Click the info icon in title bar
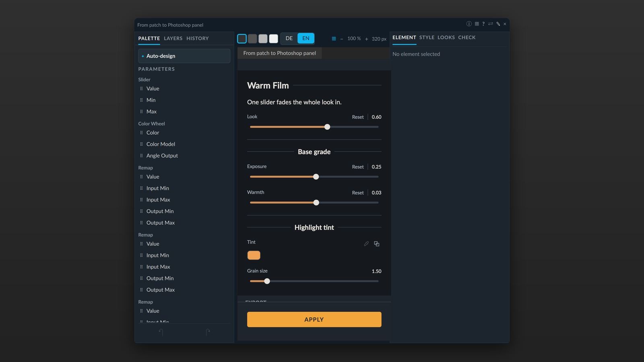Viewport: 644px width, 362px height. pyautogui.click(x=469, y=24)
